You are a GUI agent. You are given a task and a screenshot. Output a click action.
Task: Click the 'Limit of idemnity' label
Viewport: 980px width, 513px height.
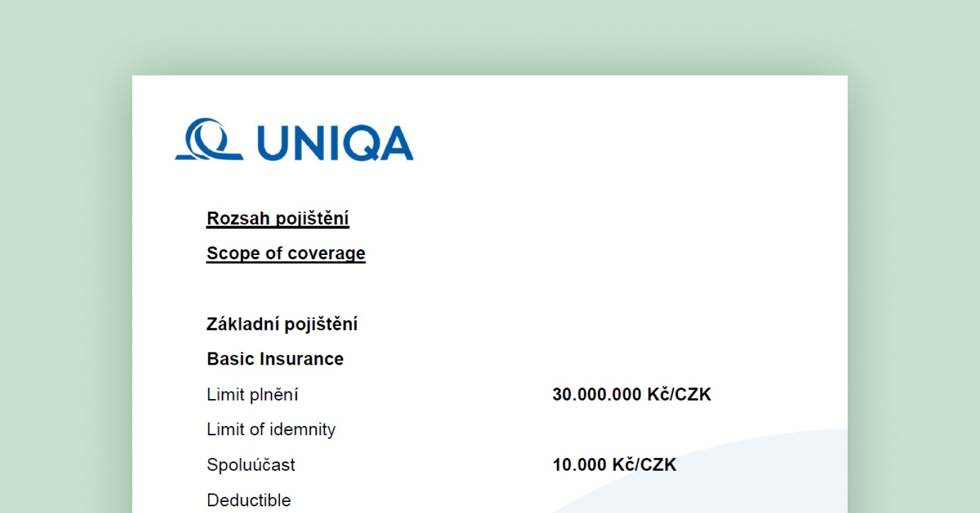pos(271,429)
